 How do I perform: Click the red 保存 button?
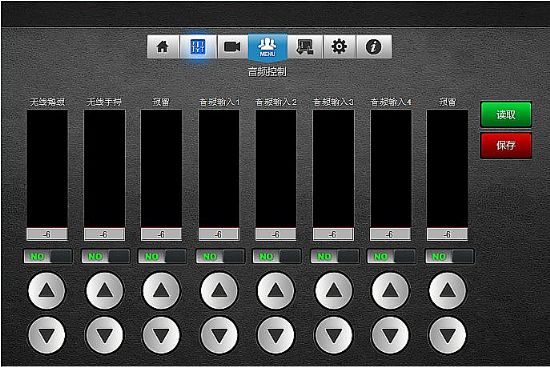click(x=506, y=145)
